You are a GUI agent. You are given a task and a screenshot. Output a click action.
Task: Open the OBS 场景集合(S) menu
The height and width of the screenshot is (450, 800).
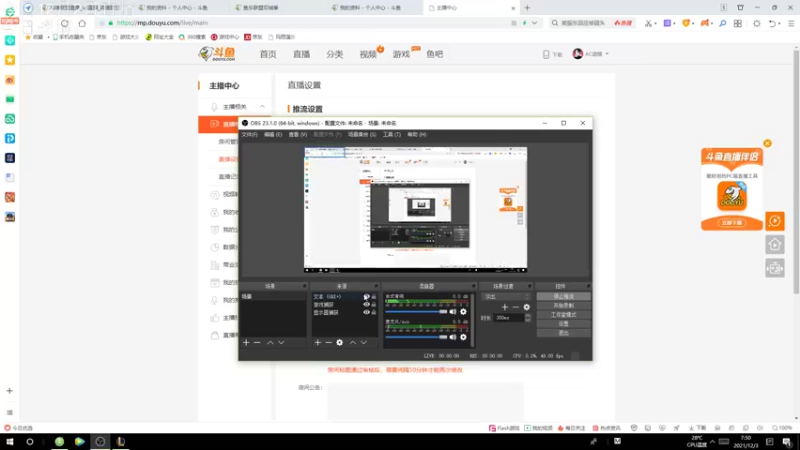362,135
